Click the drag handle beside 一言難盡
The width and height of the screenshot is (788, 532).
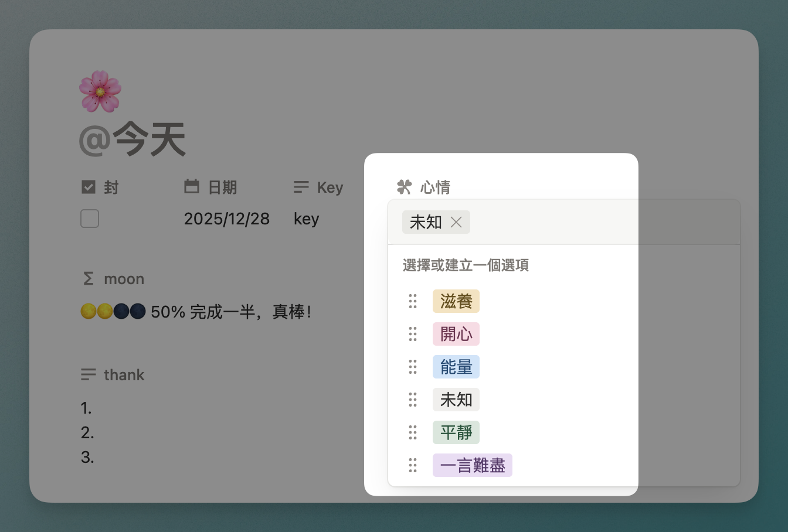click(413, 465)
